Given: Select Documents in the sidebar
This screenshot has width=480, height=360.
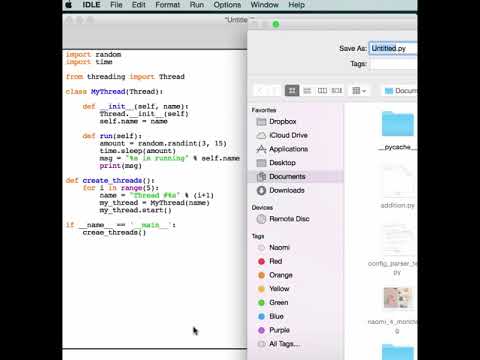Looking at the screenshot, I should coord(296,176).
